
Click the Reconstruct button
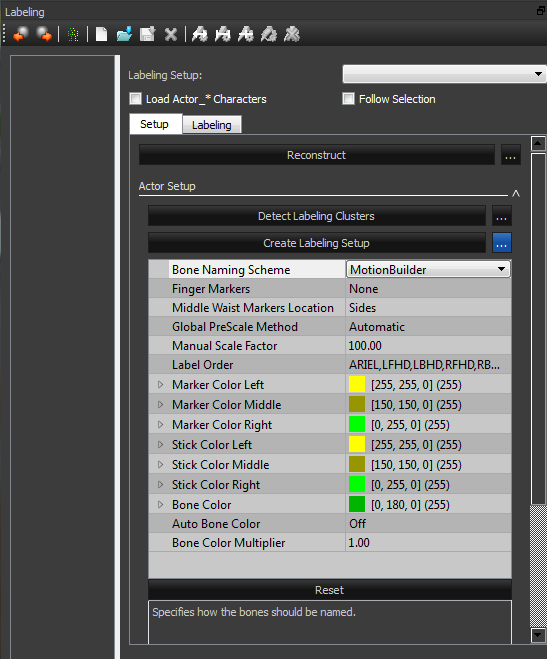(x=317, y=155)
